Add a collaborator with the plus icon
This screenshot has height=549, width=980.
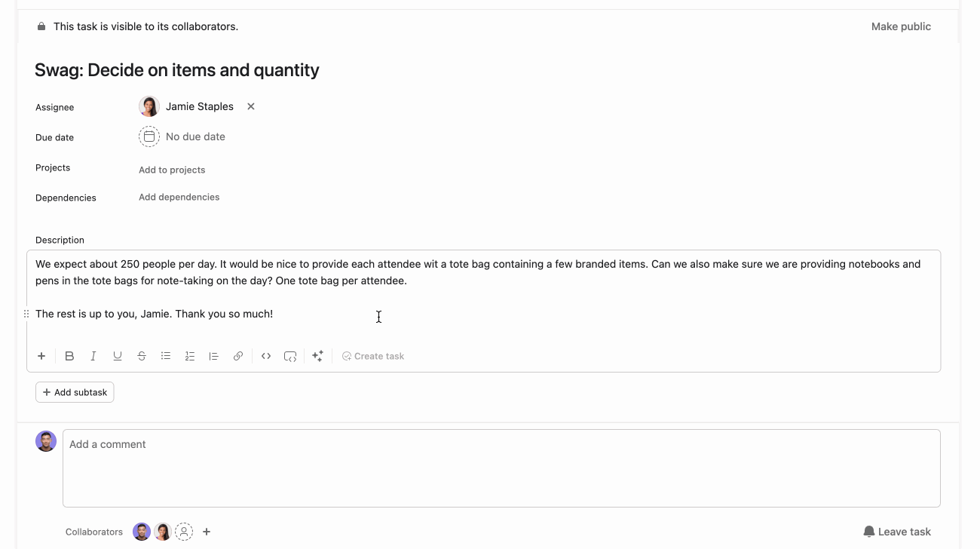207,532
